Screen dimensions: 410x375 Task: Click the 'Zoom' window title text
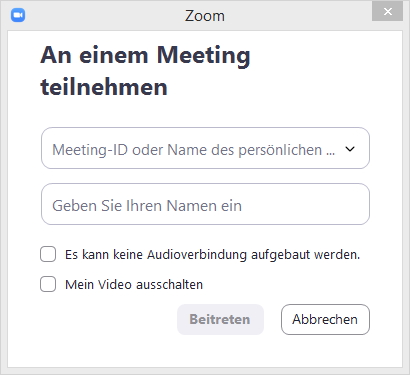point(205,16)
